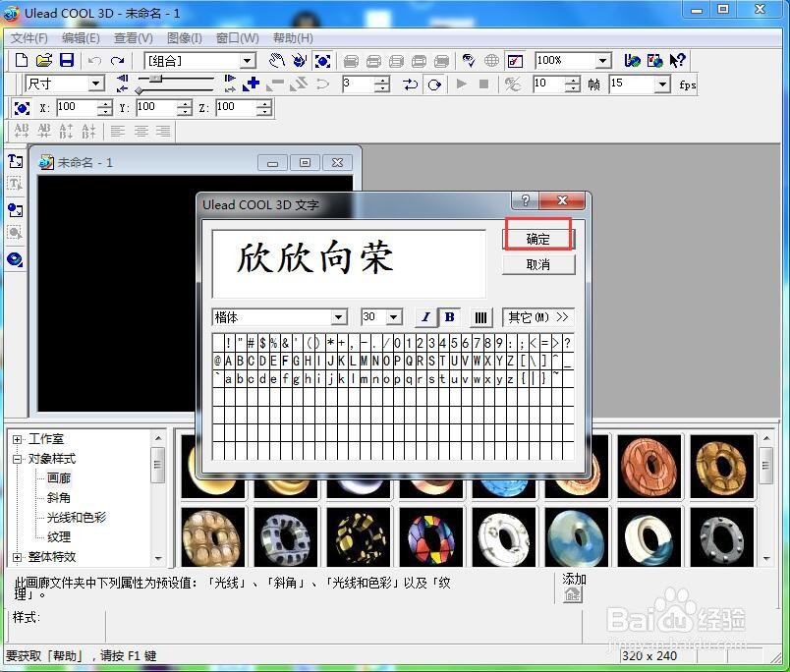Viewport: 790px width, 672px height.
Task: Click the timeline slider thumb
Action: click(x=155, y=78)
